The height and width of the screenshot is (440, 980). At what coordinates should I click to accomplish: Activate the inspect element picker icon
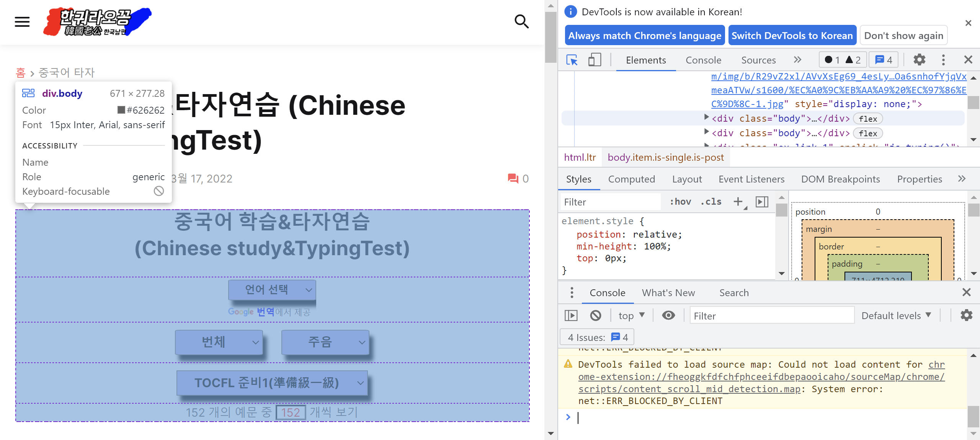click(x=572, y=60)
